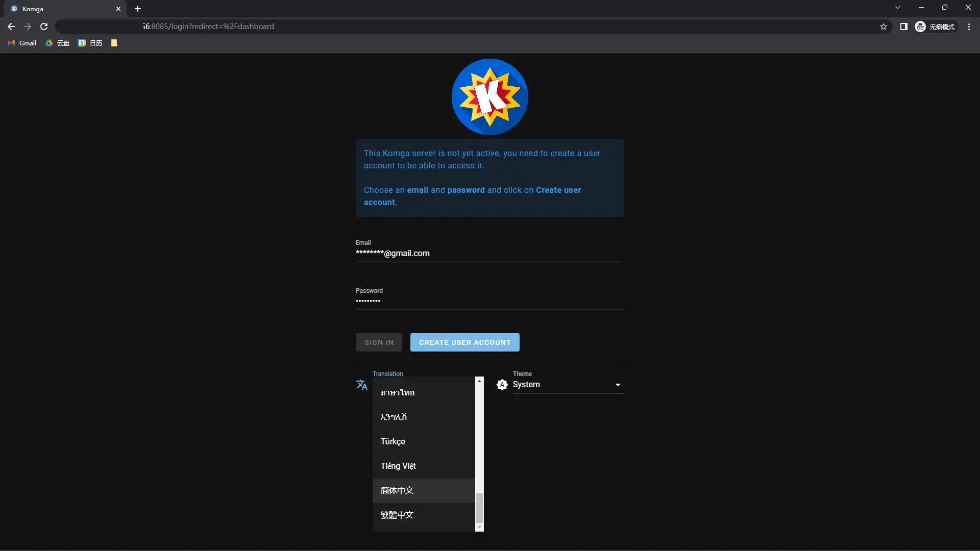Select 简体中文 in the translation list
The height and width of the screenshot is (551, 980).
coord(424,490)
